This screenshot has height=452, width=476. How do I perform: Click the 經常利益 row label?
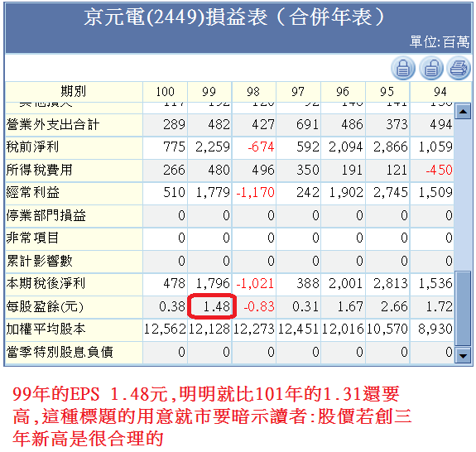pyautogui.click(x=33, y=192)
